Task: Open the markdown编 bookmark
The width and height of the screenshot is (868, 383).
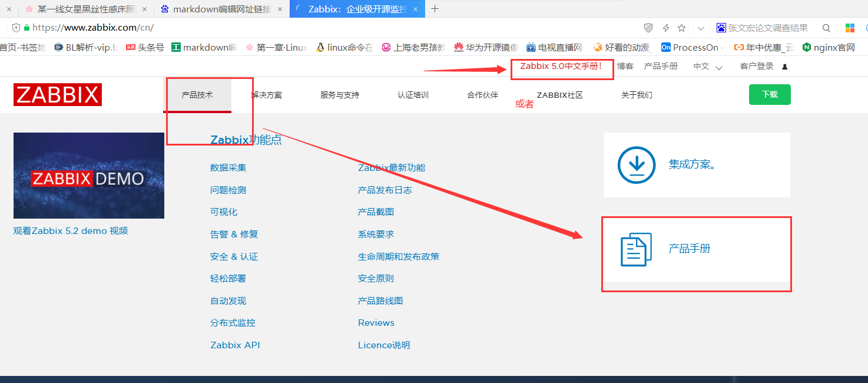Action: coord(204,47)
